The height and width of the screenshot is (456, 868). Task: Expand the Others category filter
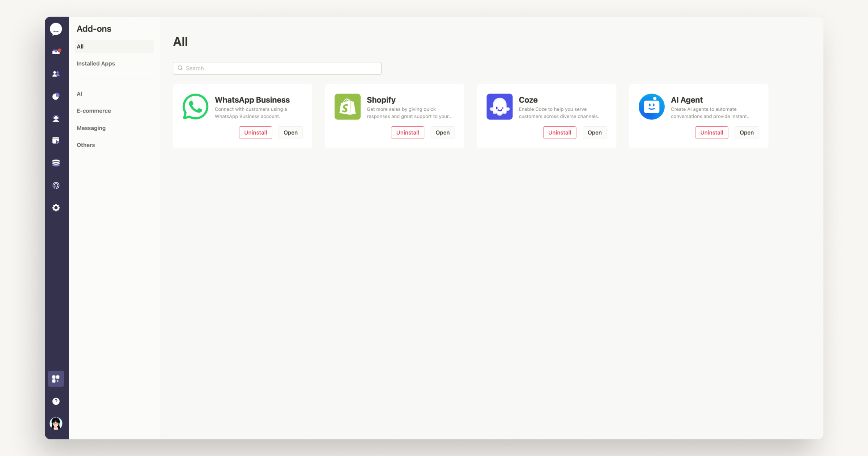click(86, 145)
